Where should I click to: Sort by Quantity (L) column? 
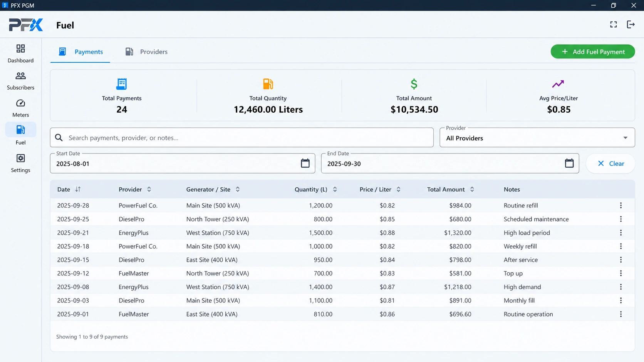click(x=316, y=189)
